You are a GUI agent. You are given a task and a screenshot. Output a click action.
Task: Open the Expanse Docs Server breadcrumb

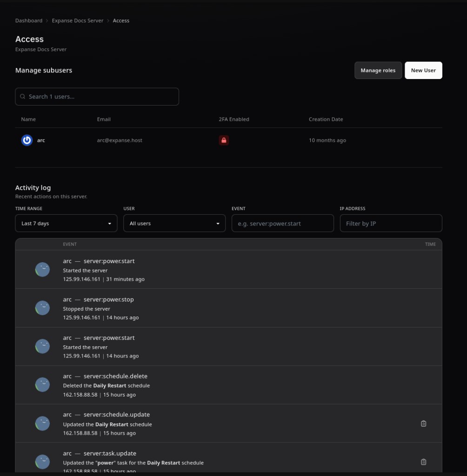(x=78, y=20)
